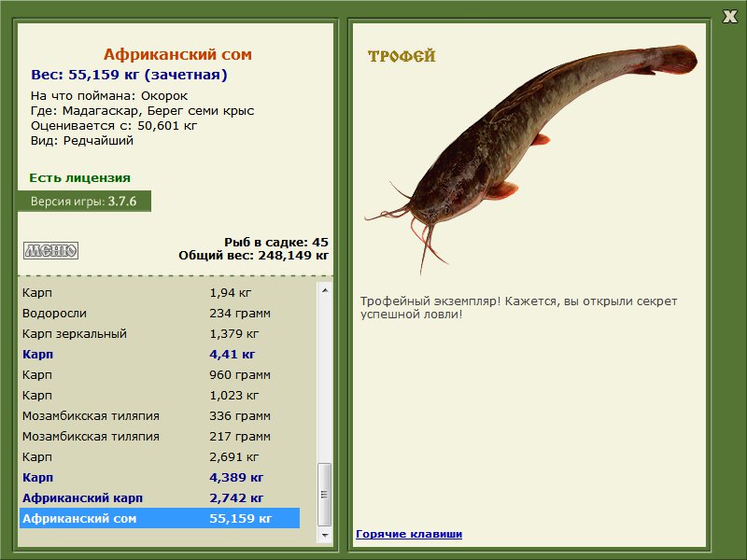Select the Карп 2,691 кг row
Image resolution: width=747 pixels, height=560 pixels.
point(160,456)
